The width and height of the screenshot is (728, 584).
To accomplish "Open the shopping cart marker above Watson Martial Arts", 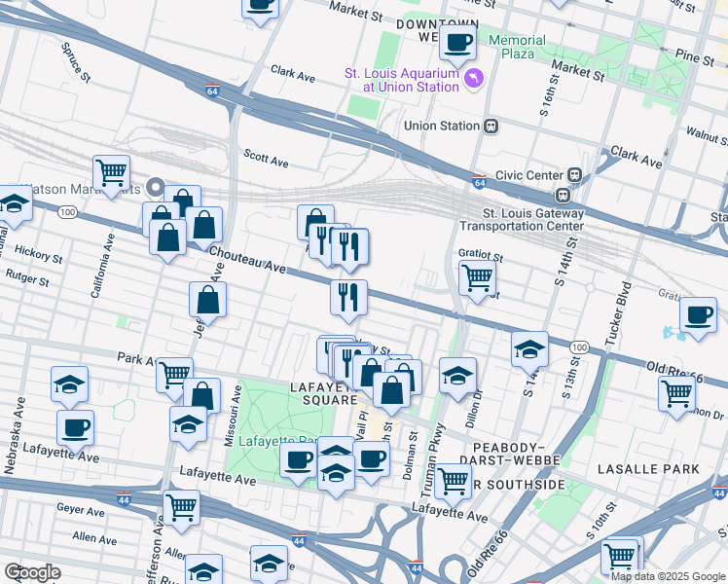I will (111, 174).
